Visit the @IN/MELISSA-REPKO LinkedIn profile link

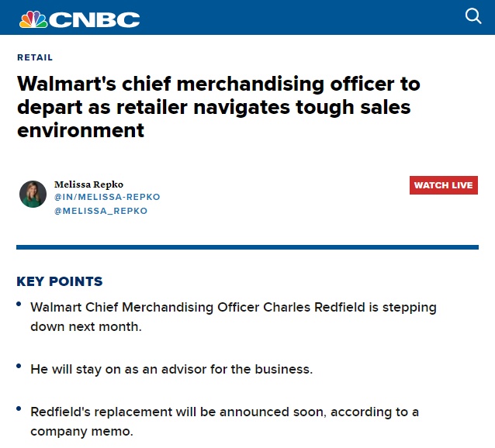(x=106, y=197)
